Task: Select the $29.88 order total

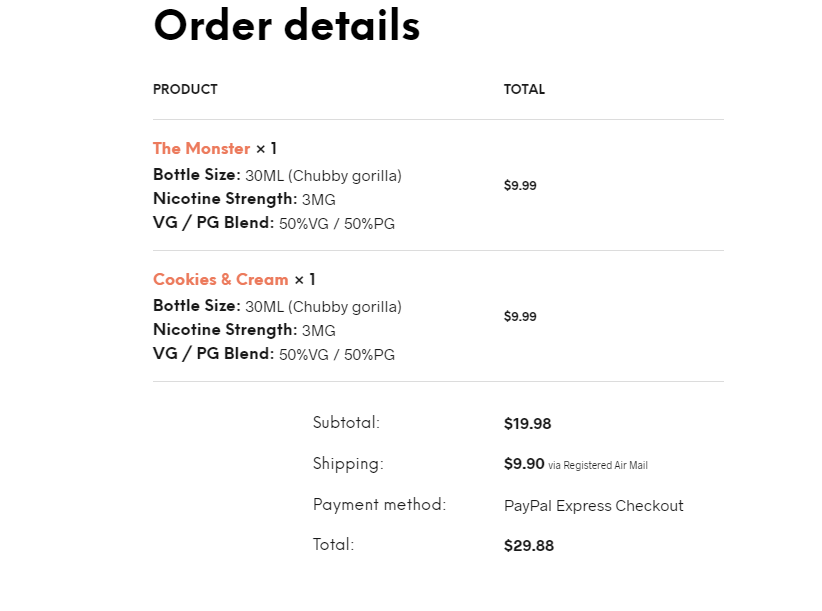Action: point(528,546)
